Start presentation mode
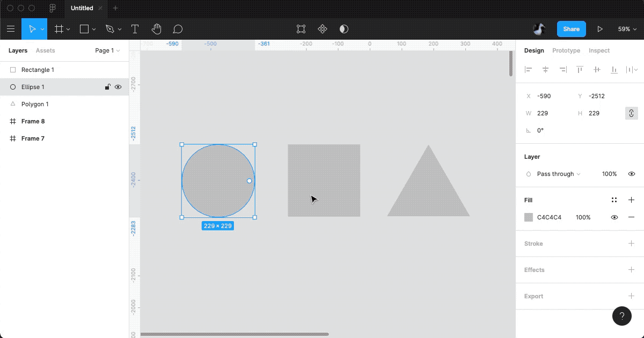This screenshot has width=644, height=338. click(x=601, y=29)
